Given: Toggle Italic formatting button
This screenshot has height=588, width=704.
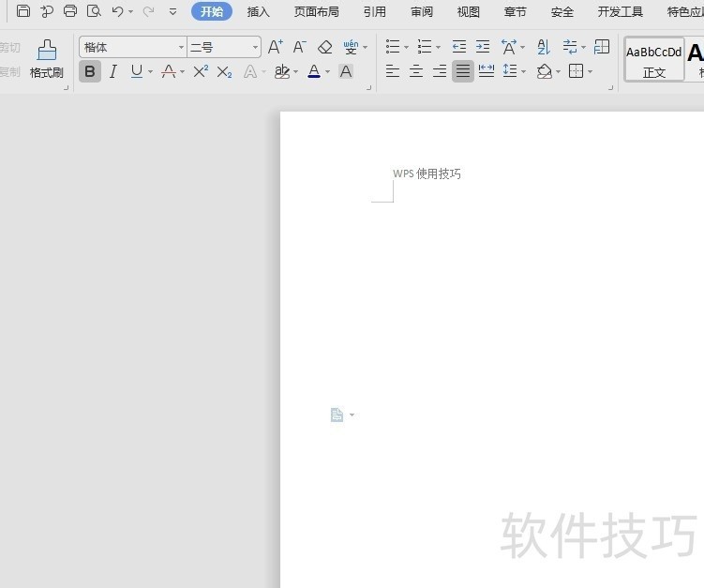Looking at the screenshot, I should tap(113, 71).
